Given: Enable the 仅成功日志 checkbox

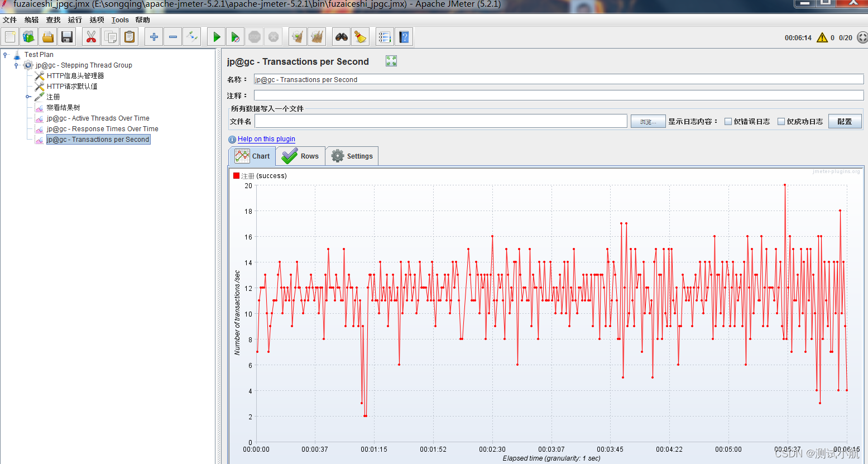Looking at the screenshot, I should [x=781, y=122].
